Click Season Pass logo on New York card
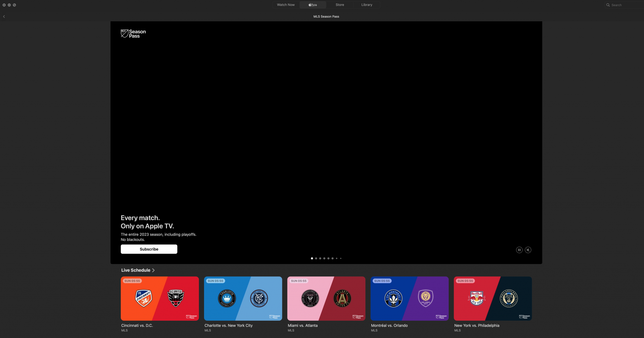The width and height of the screenshot is (644, 338). click(524, 317)
